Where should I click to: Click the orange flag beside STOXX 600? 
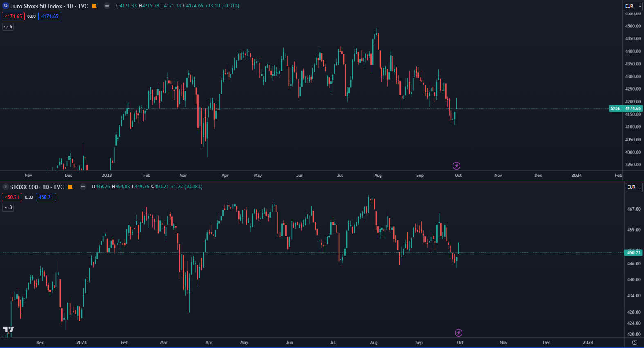(x=70, y=187)
